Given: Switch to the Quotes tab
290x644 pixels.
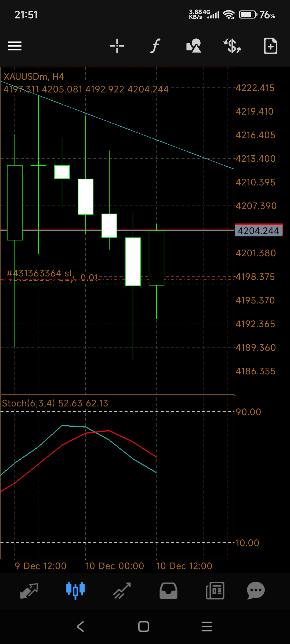Looking at the screenshot, I should (x=29, y=591).
